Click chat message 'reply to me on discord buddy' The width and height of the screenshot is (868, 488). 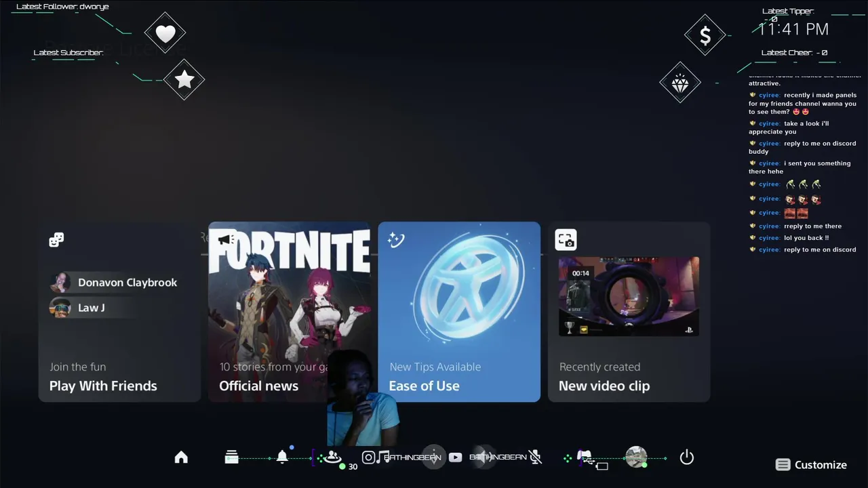802,147
